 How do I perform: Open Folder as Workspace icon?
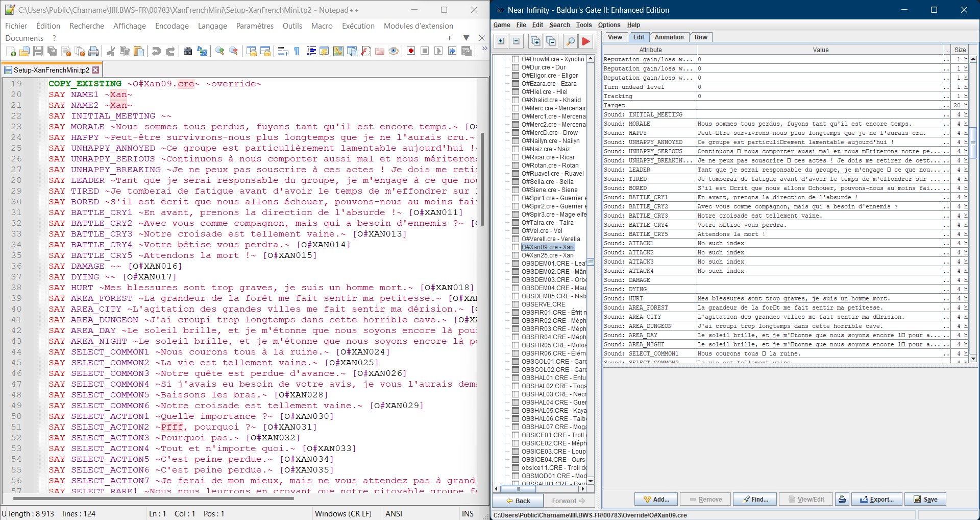[380, 51]
